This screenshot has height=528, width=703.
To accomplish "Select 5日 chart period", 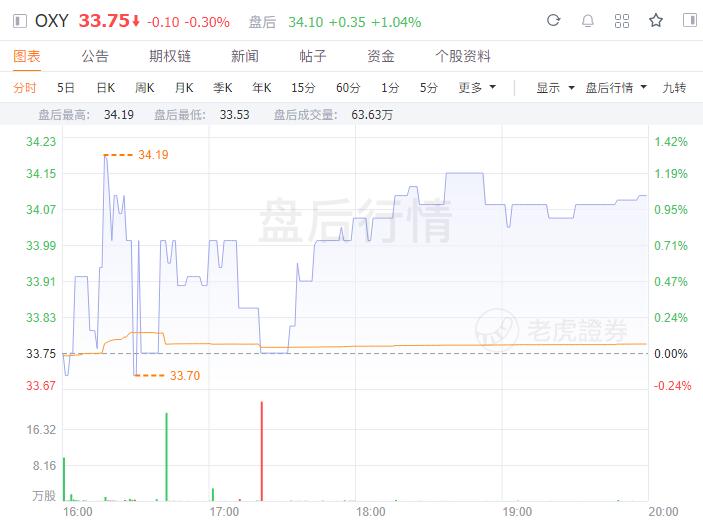I will [x=65, y=87].
